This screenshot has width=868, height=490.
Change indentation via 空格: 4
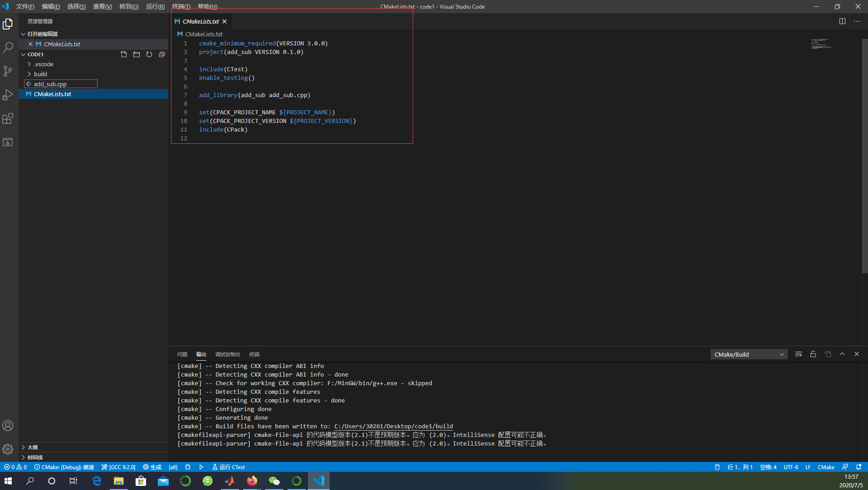(768, 467)
